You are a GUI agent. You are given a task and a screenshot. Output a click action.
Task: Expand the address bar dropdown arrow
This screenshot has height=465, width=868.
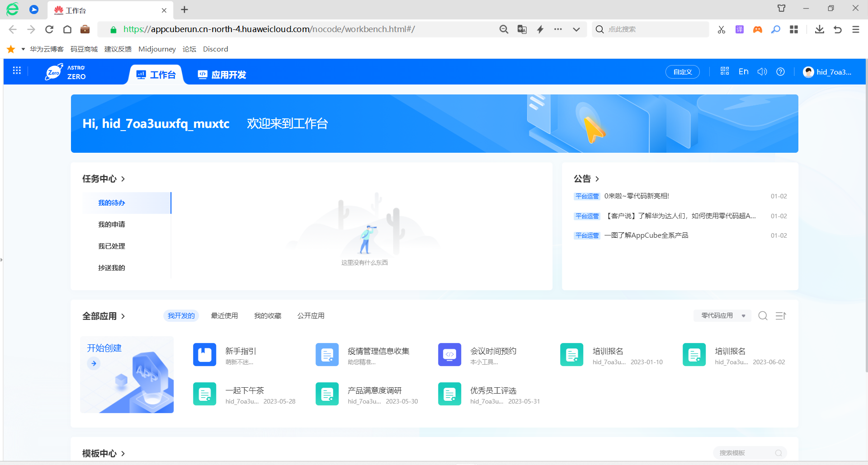click(x=576, y=29)
